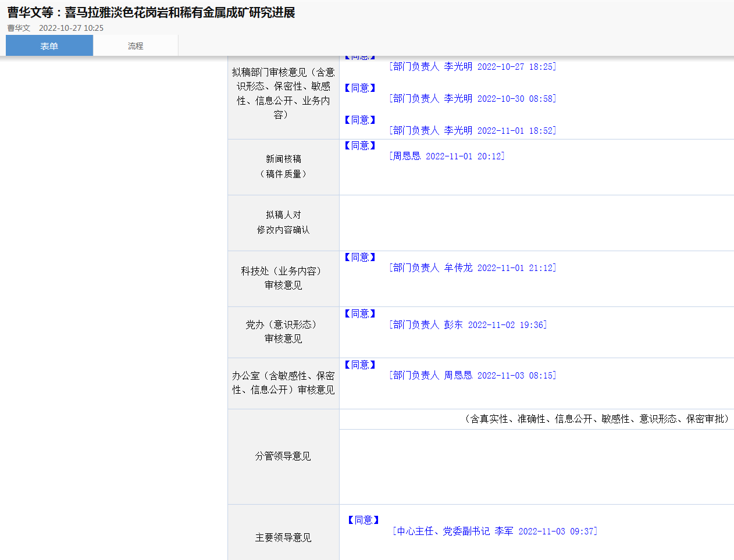Click the empty 拟稿人对修改内容确认 field
Screen dimensions: 734x560
point(536,223)
